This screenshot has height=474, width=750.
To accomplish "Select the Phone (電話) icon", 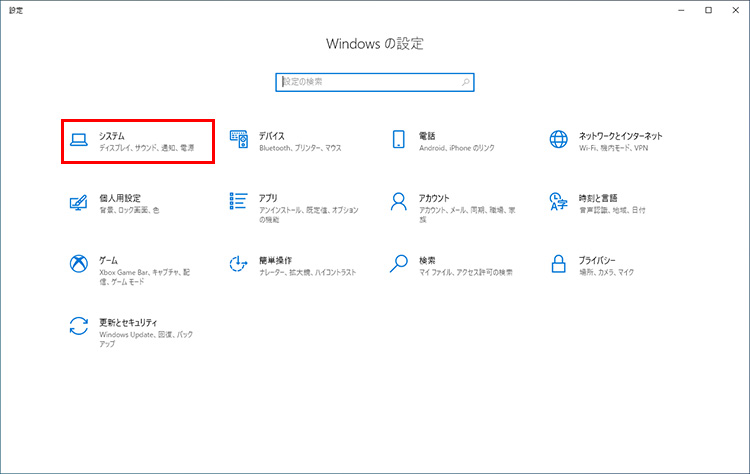I will tap(399, 140).
